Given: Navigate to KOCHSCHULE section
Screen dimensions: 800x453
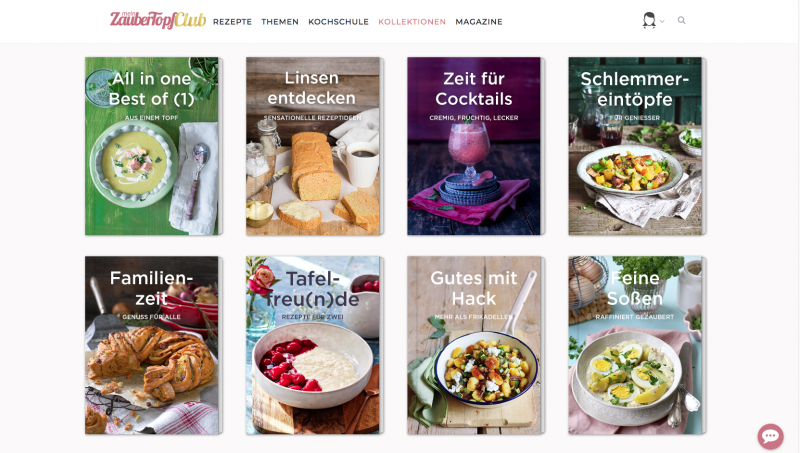Looking at the screenshot, I should click(x=338, y=22).
